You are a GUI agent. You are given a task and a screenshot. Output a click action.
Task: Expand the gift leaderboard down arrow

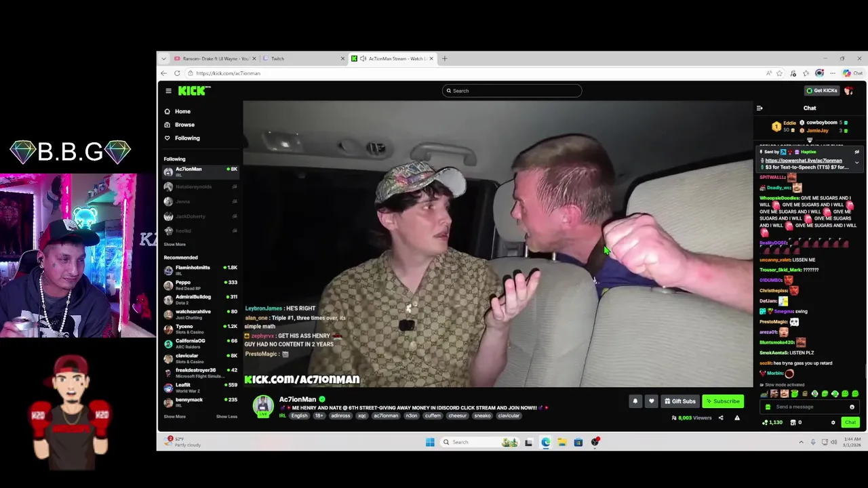pos(810,140)
